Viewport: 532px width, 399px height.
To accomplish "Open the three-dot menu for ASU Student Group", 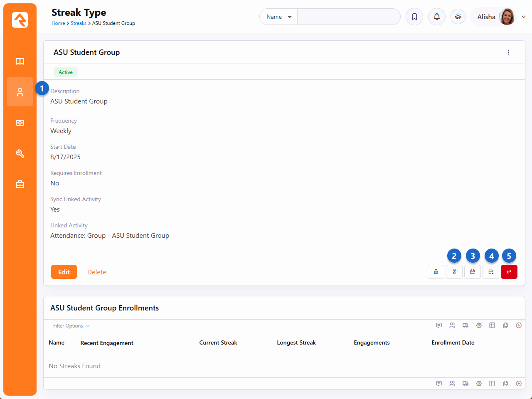I will coord(508,52).
